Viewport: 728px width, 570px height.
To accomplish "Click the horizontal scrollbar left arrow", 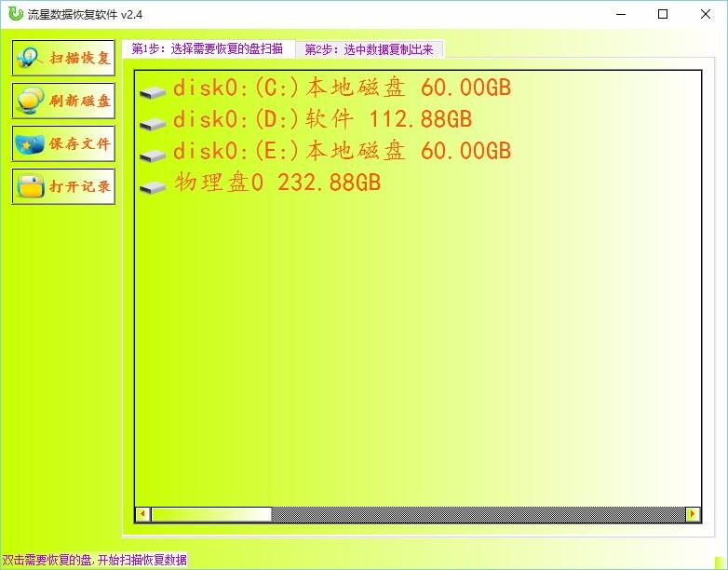I will point(142,514).
